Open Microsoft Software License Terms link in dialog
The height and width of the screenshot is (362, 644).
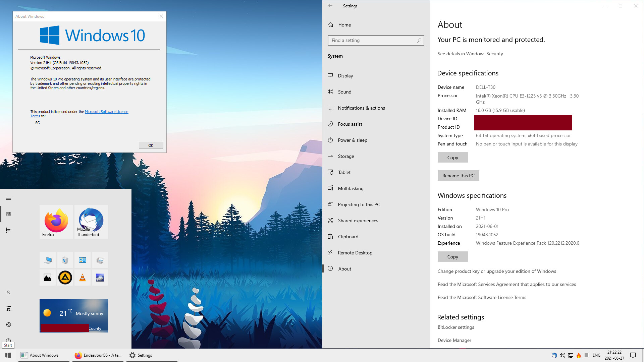click(106, 112)
